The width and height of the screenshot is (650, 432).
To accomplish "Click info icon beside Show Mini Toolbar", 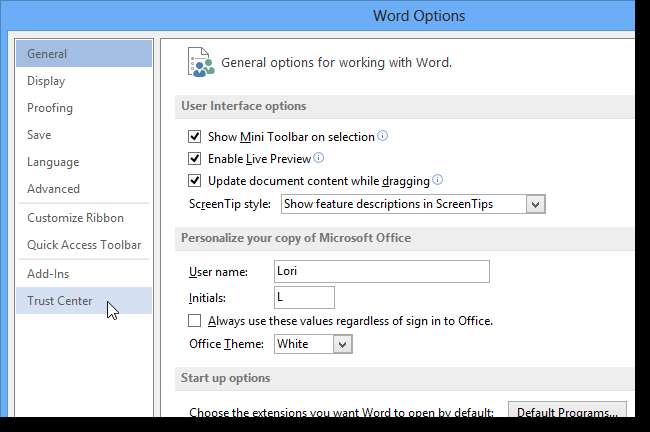I will (x=382, y=136).
